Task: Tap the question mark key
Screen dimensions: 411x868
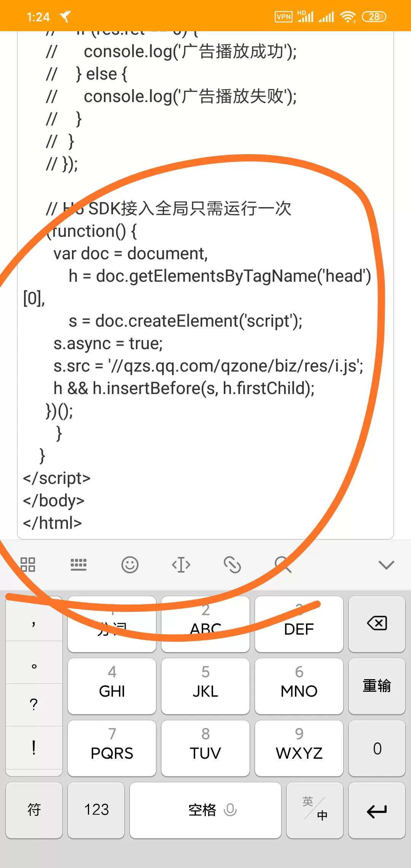Action: (x=34, y=705)
